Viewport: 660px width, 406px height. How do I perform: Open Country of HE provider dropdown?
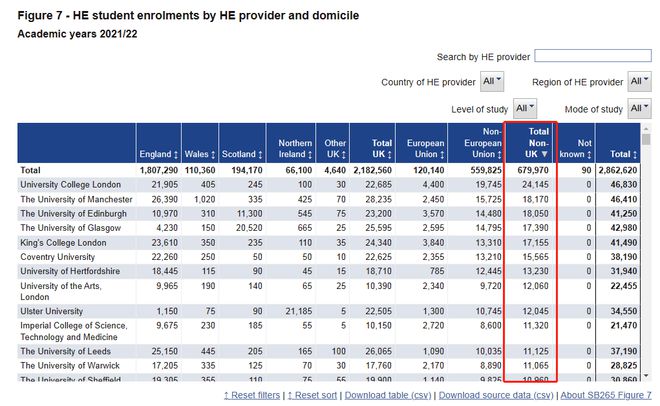click(x=492, y=81)
